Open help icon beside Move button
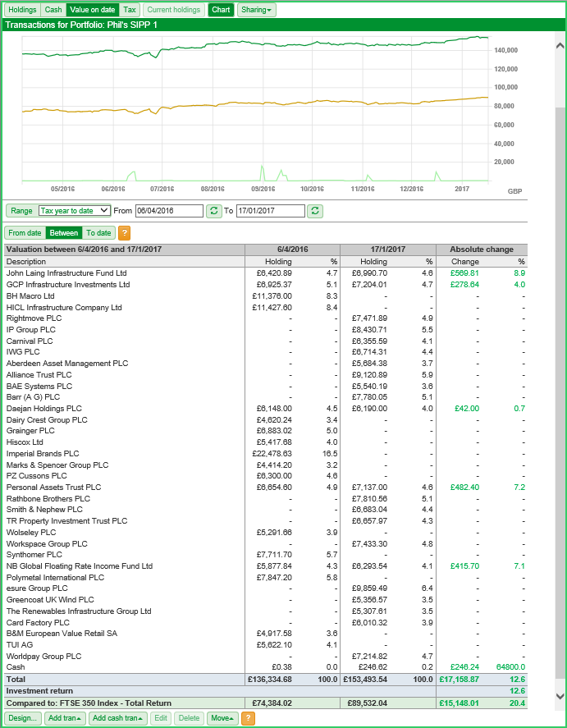Image resolution: width=567 pixels, height=728 pixels. [249, 718]
